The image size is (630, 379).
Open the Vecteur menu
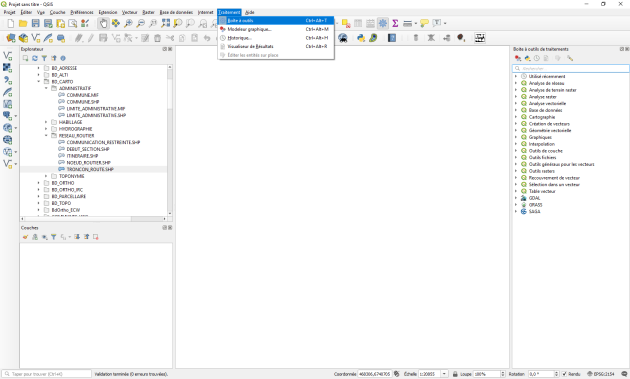point(130,12)
